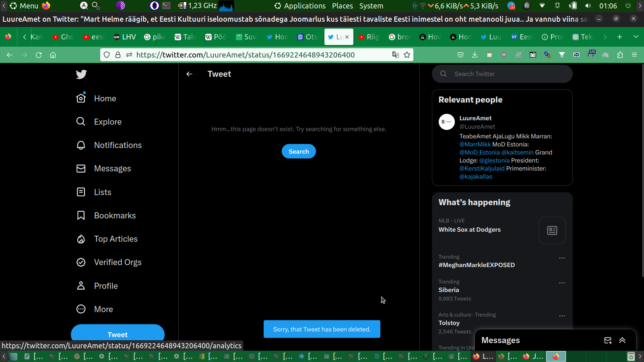Click the blue Search button
The width and height of the screenshot is (644, 362).
coord(299,151)
